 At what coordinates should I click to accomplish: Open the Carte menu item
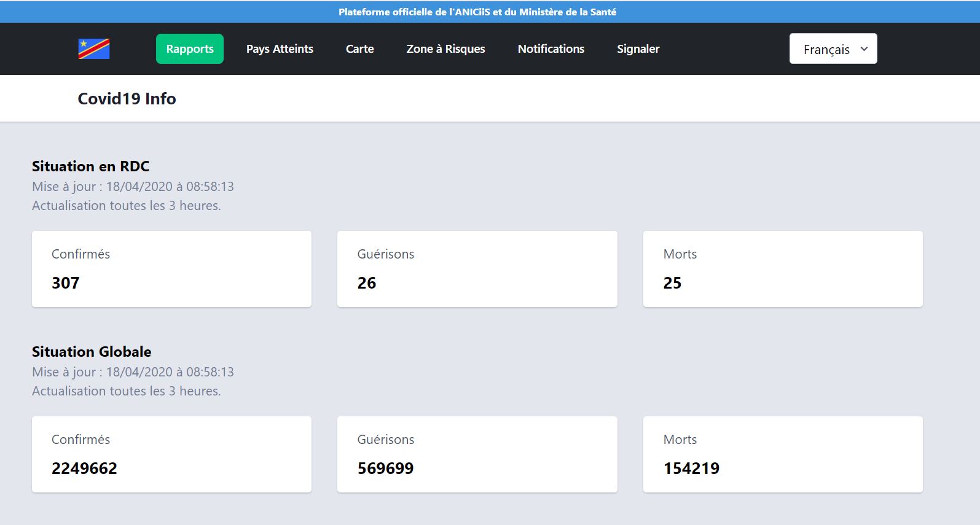[x=359, y=49]
